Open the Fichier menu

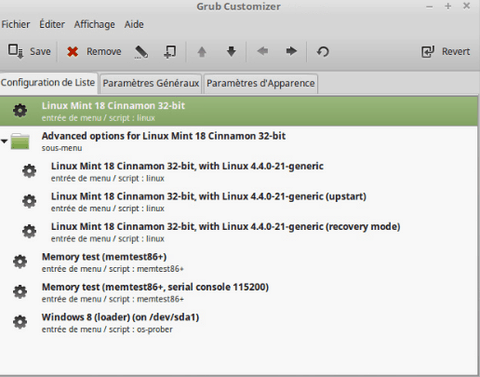click(16, 24)
